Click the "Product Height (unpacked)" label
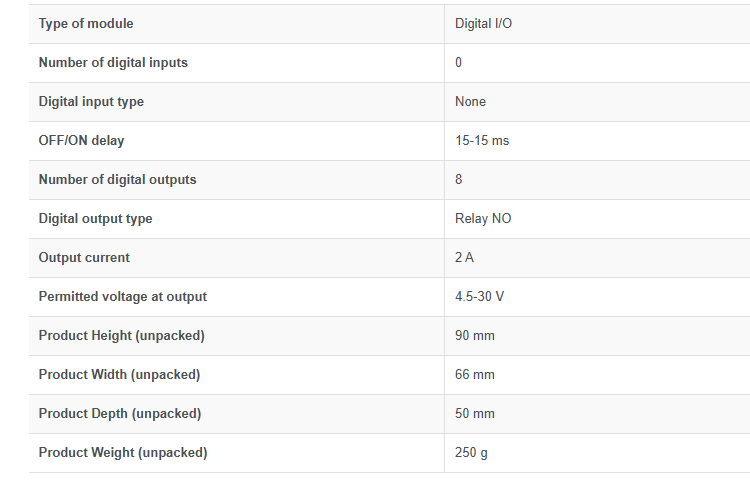The image size is (750, 502). 121,335
